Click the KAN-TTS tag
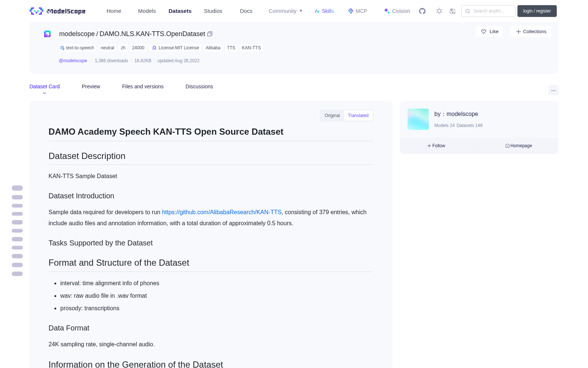This screenshot has height=368, width=588. pyautogui.click(x=251, y=48)
